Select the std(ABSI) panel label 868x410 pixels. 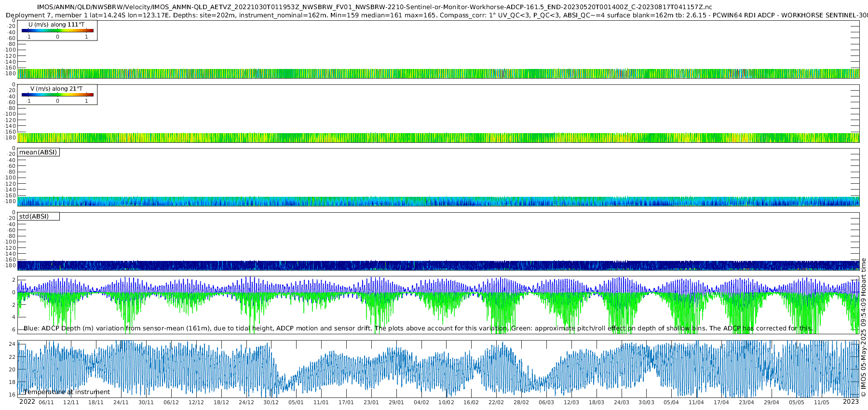(x=39, y=217)
